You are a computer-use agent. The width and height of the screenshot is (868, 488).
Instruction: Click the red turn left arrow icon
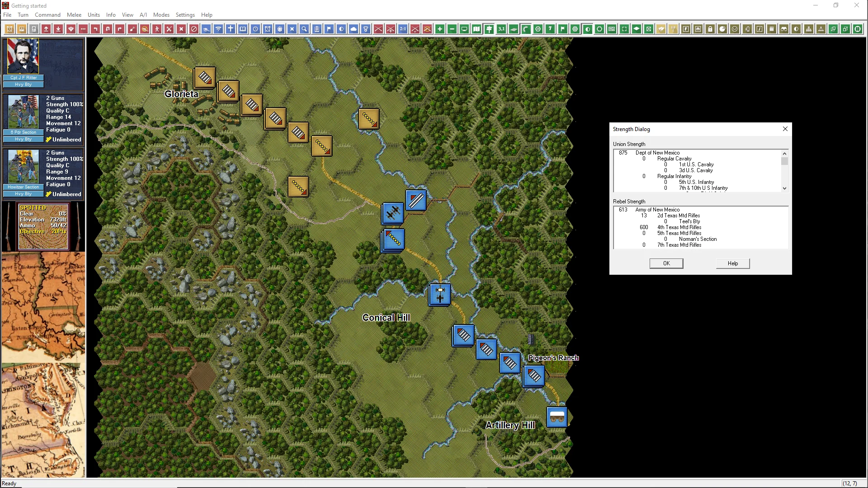tap(95, 29)
